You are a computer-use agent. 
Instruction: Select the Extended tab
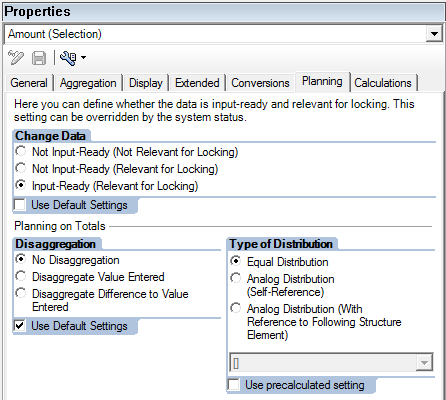tap(197, 83)
